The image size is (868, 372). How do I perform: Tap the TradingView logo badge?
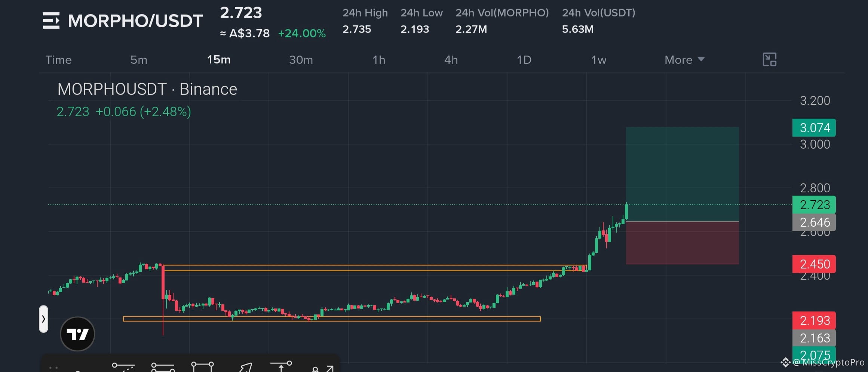[77, 334]
